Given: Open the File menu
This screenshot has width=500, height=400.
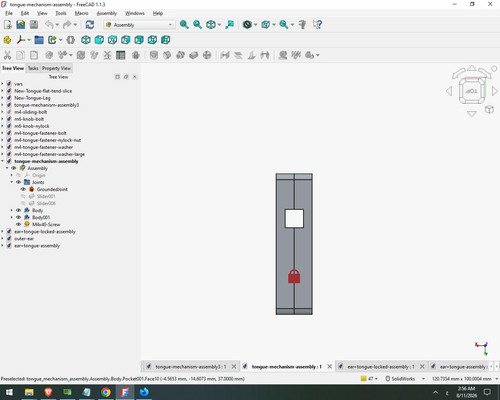Looking at the screenshot, I should (9, 13).
